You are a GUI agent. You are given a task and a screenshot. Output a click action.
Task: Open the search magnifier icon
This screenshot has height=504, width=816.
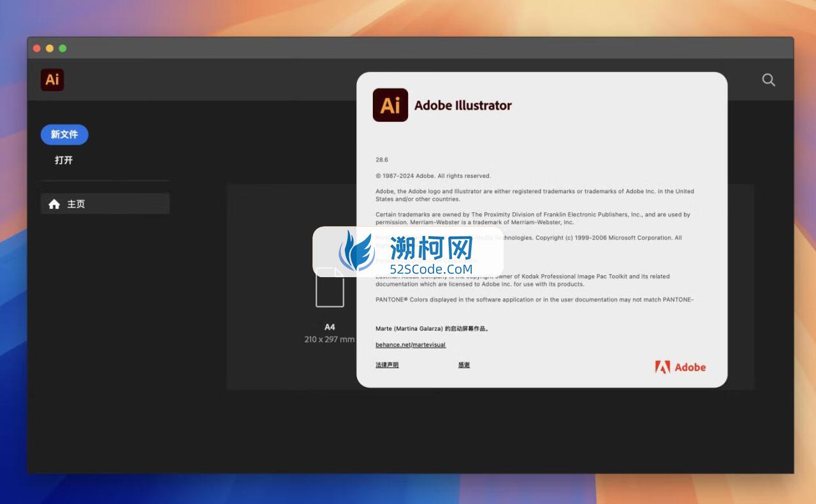coord(769,80)
